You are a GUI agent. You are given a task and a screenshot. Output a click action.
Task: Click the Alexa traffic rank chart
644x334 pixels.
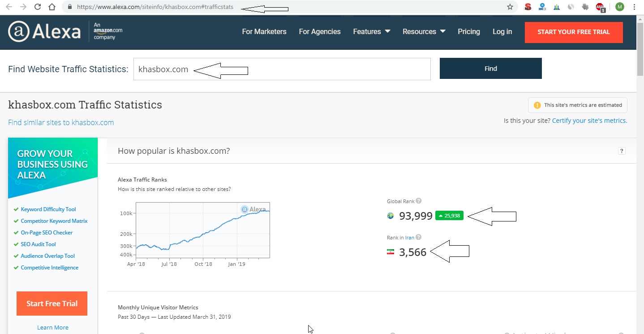(x=202, y=230)
